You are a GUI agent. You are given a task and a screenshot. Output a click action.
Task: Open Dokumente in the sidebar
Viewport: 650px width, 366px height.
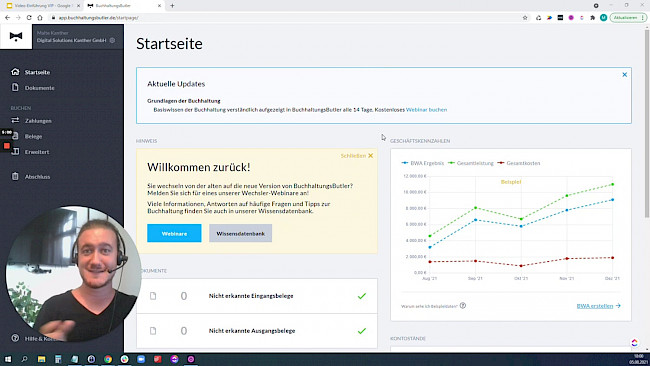coord(39,88)
